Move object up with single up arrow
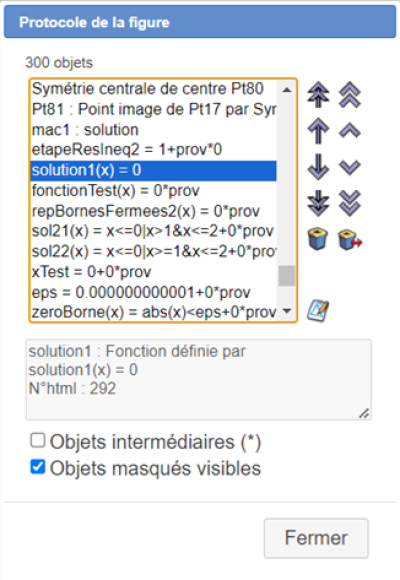The width and height of the screenshot is (400, 580). point(318,131)
